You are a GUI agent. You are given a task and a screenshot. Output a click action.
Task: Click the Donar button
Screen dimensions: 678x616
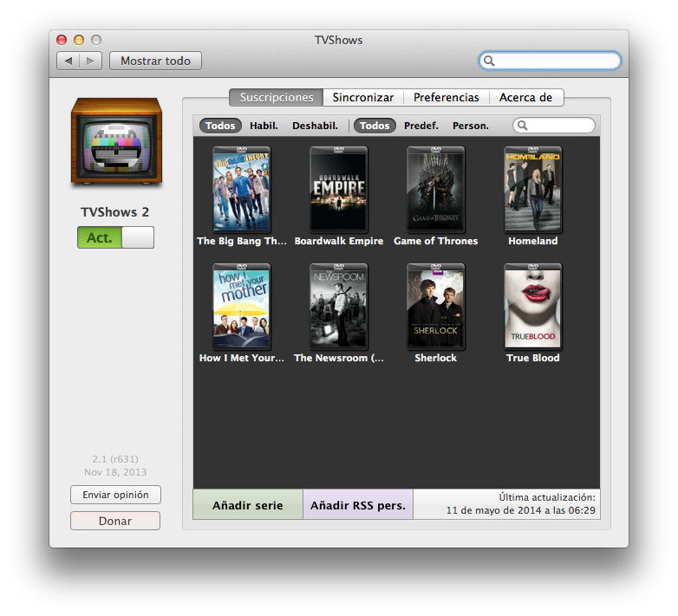coord(115,521)
